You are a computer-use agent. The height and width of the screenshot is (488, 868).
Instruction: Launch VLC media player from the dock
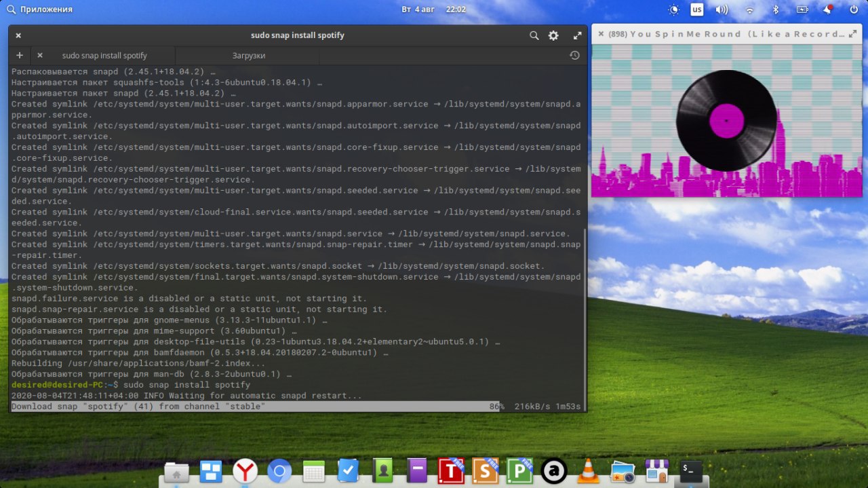pyautogui.click(x=589, y=471)
